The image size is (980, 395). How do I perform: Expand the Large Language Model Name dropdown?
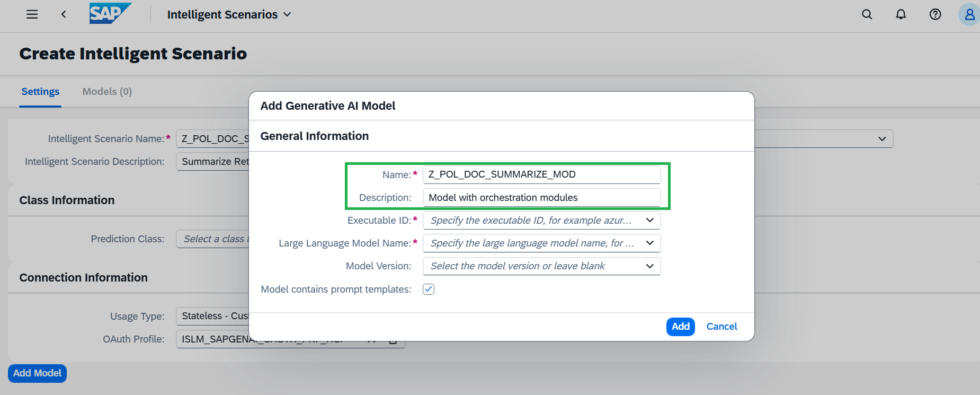[650, 243]
